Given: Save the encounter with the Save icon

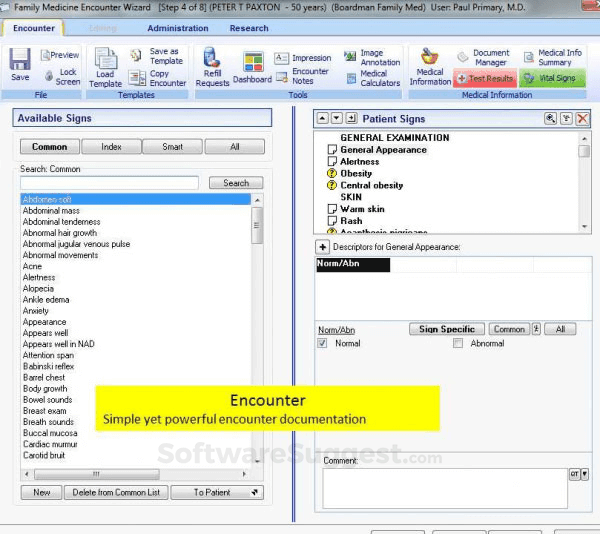Looking at the screenshot, I should point(20,64).
